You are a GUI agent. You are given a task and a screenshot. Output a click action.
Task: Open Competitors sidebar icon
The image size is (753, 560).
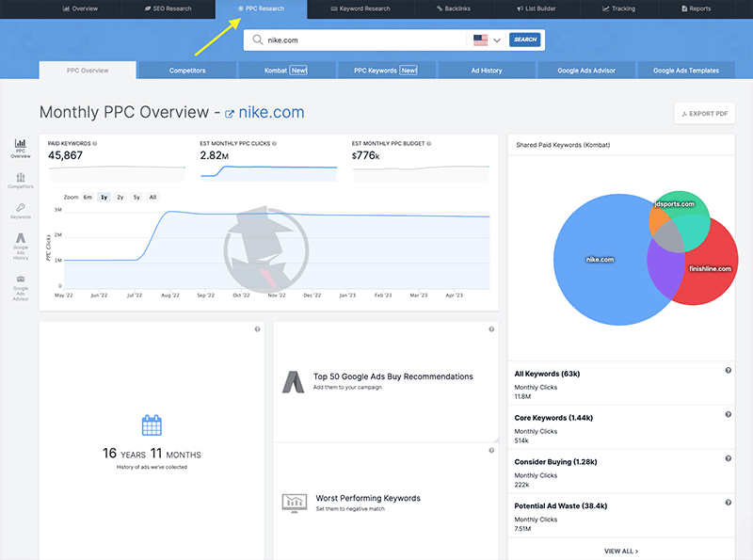coord(20,181)
